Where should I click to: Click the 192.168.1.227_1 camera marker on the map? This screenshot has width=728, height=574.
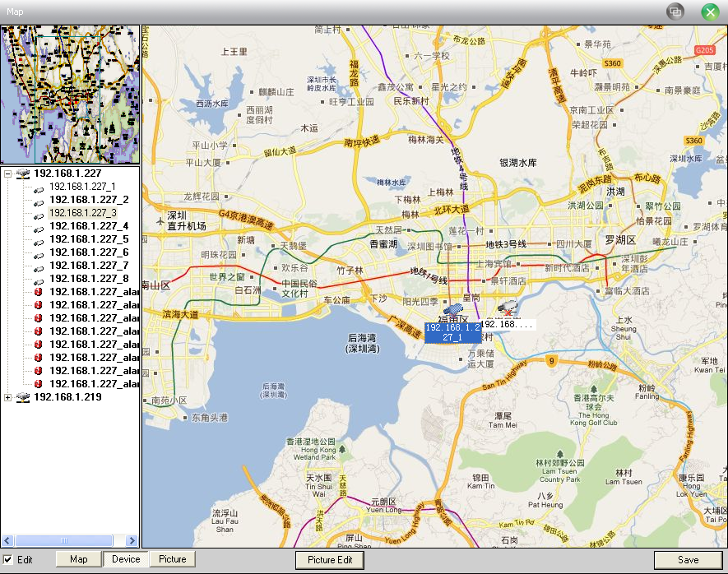(x=453, y=309)
